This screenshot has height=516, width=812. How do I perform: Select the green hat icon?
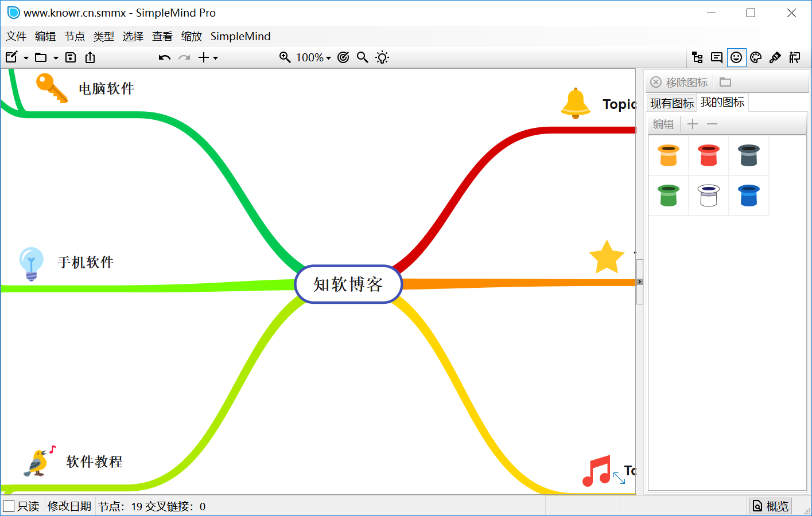click(669, 196)
